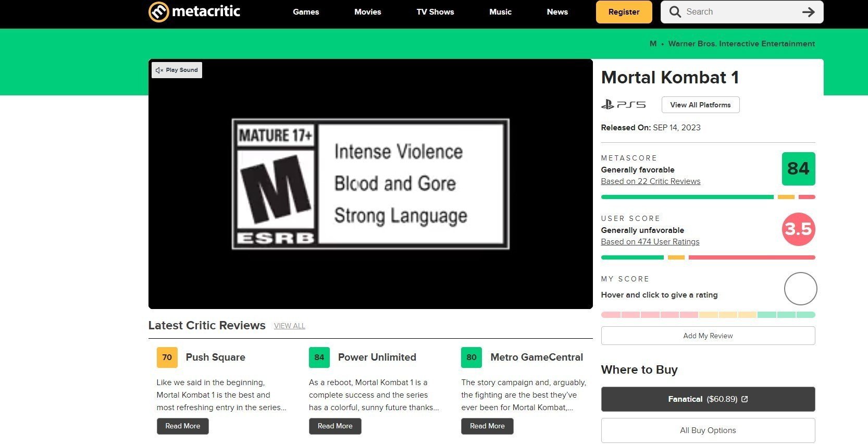The height and width of the screenshot is (444, 868).
Task: Click the 84 Metascore badge
Action: [798, 169]
